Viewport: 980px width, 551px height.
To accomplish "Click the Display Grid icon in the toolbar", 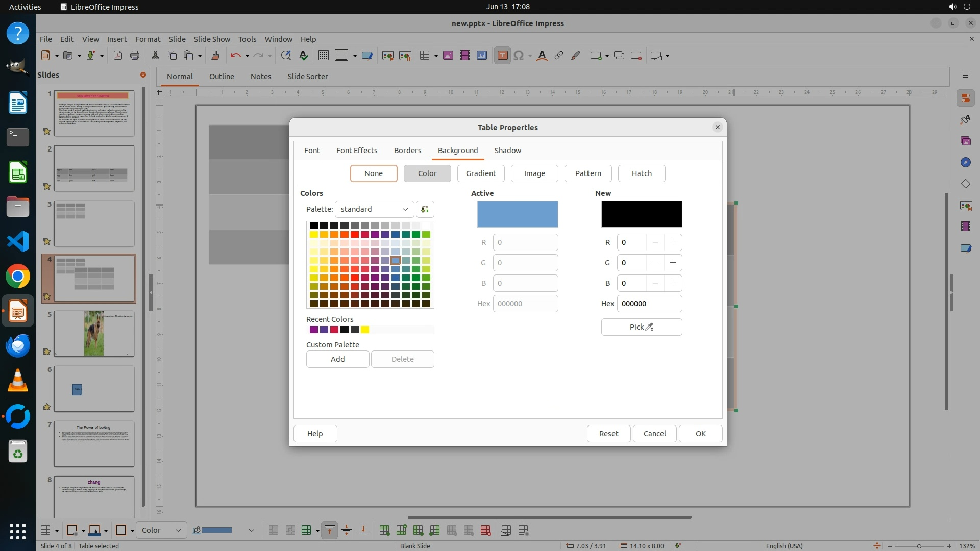I will click(x=323, y=56).
